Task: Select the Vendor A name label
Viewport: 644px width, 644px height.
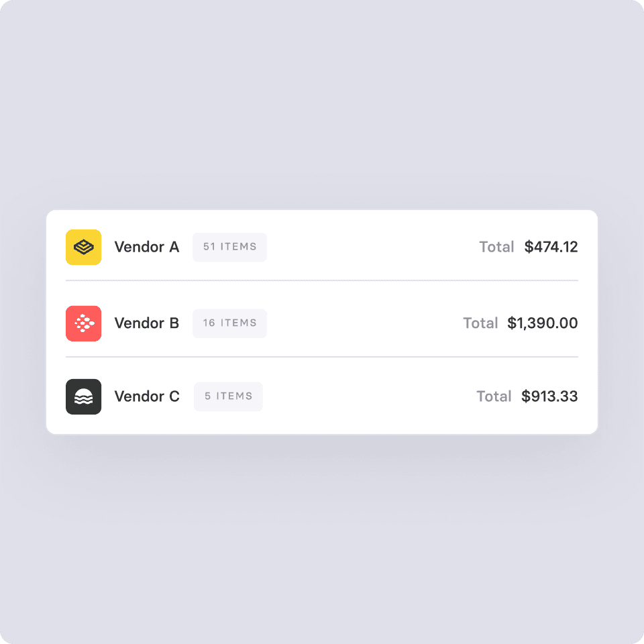Action: coord(147,247)
